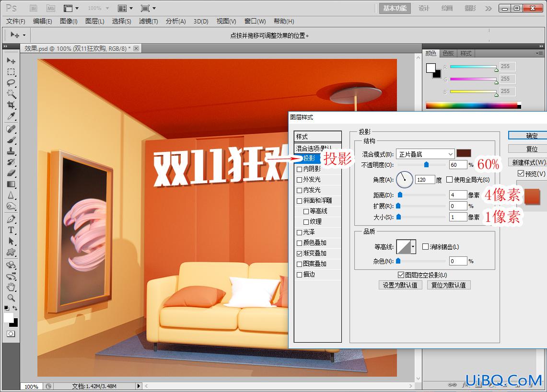
Task: Select the Custom Shape tool
Action: click(x=11, y=252)
